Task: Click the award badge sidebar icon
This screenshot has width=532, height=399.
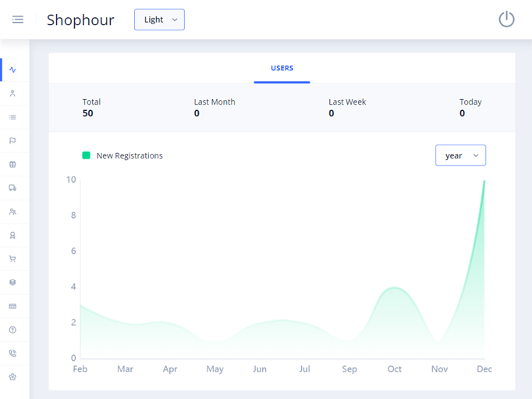Action: tap(12, 236)
